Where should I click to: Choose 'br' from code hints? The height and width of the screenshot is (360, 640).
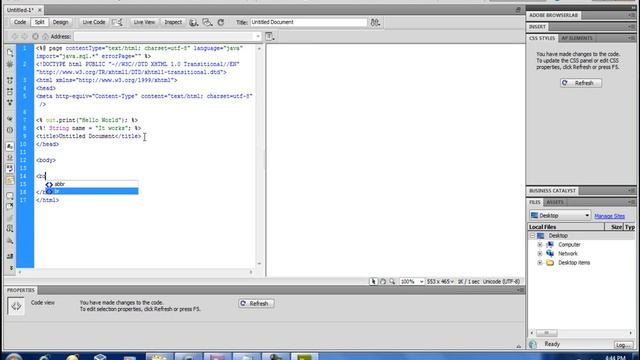pos(92,191)
